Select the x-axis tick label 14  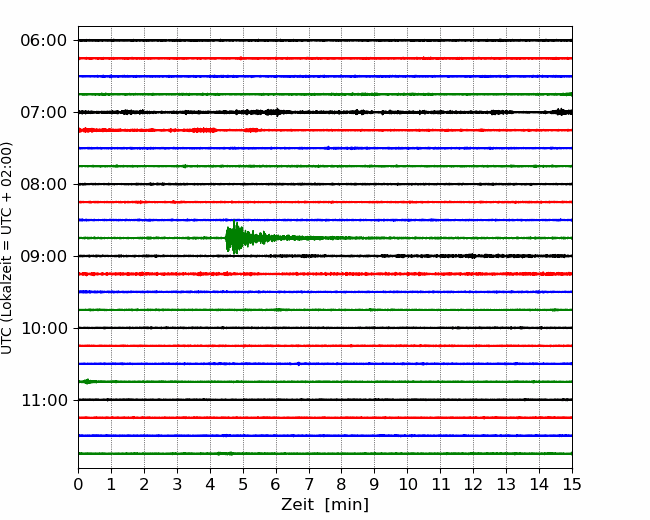click(539, 484)
